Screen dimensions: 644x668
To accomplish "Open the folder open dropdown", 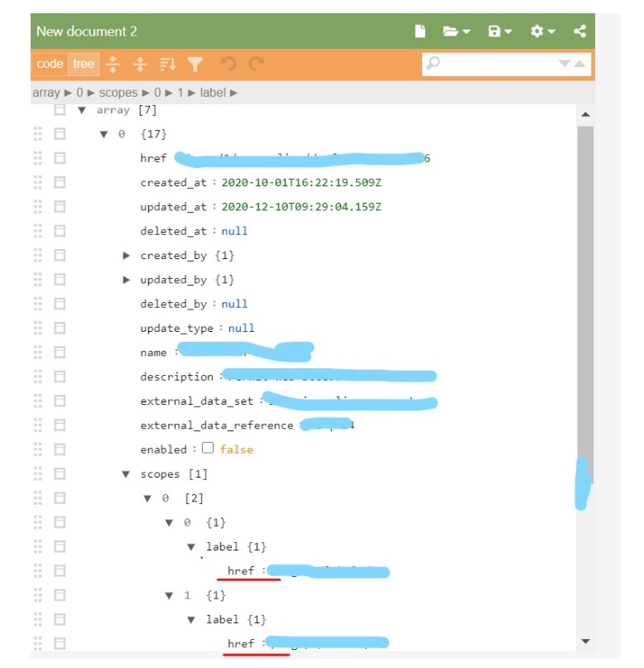I will 455,31.
